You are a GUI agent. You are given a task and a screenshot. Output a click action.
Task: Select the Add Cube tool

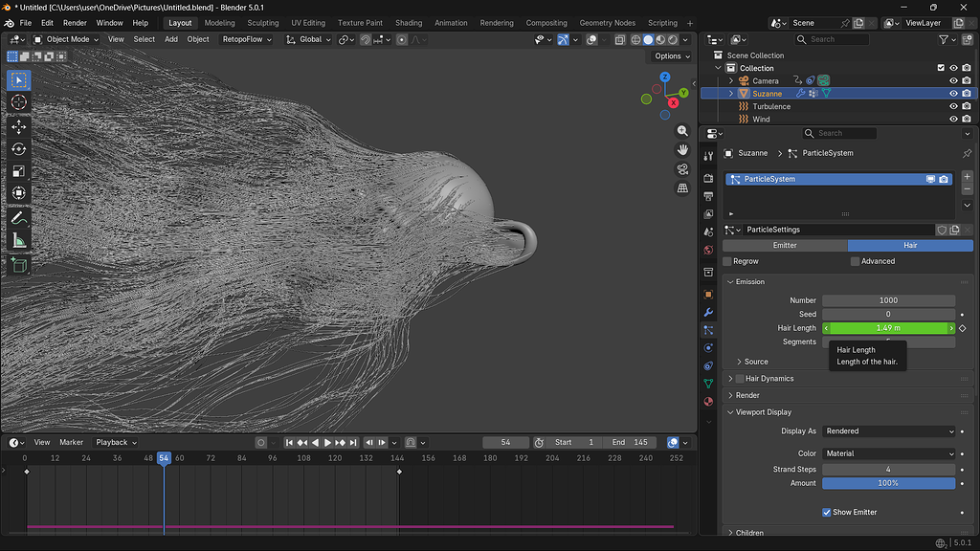19,265
